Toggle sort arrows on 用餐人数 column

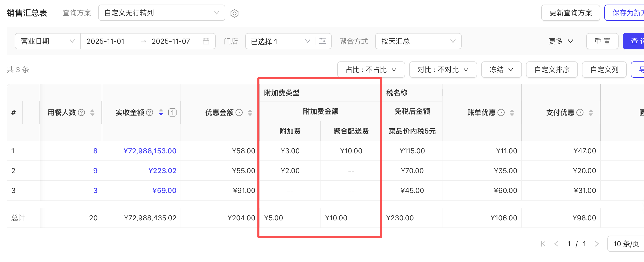[x=92, y=112]
